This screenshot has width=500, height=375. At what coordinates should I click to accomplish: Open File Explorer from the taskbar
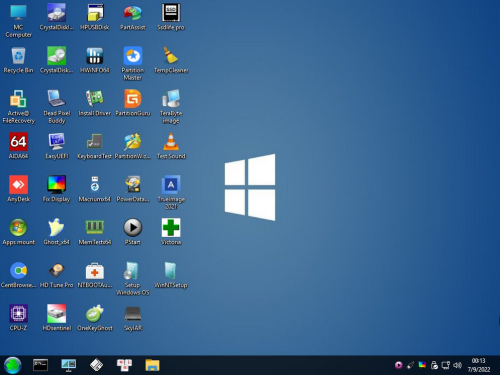(152, 365)
